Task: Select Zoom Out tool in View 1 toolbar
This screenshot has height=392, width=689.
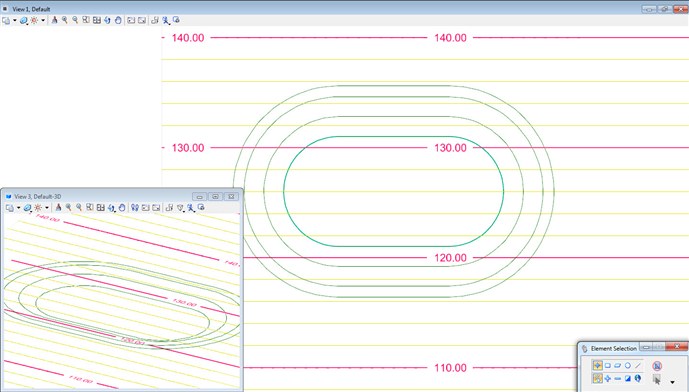Action: click(75, 20)
